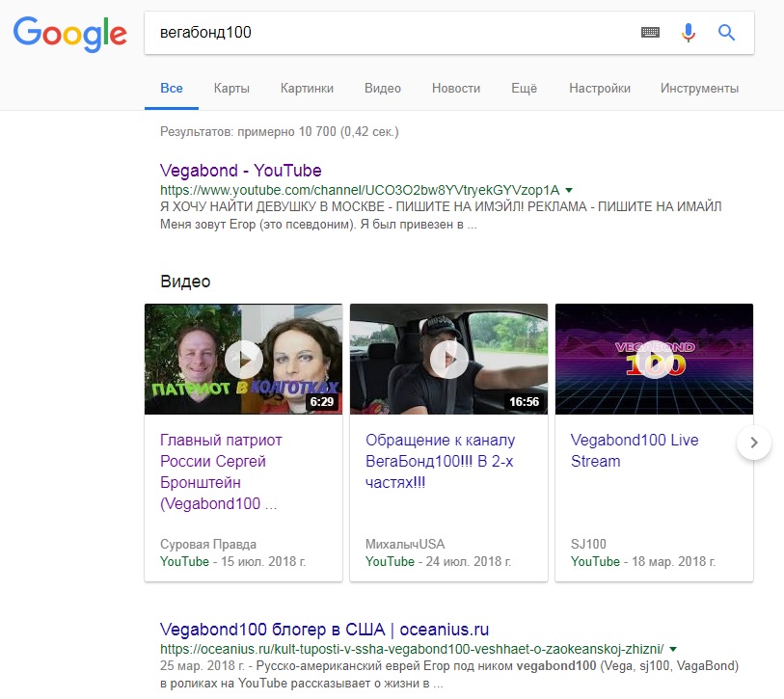Click the Результатов: примерно 10 700 text

point(280,131)
